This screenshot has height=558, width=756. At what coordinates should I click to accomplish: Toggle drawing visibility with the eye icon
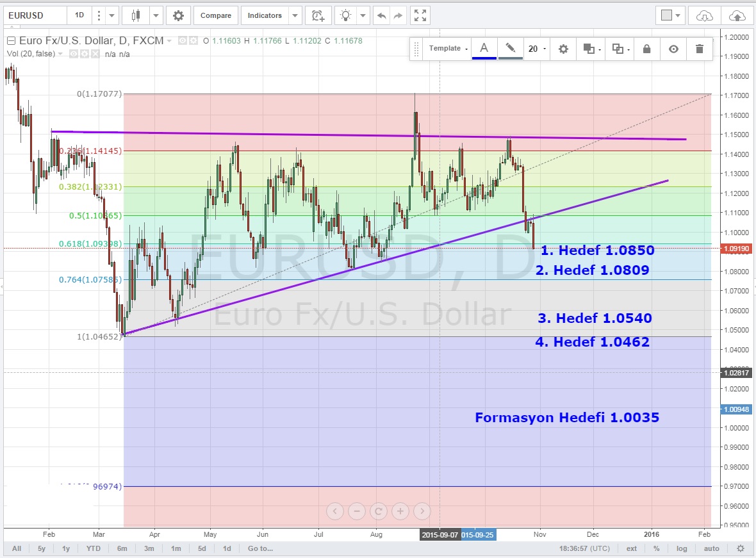673,49
